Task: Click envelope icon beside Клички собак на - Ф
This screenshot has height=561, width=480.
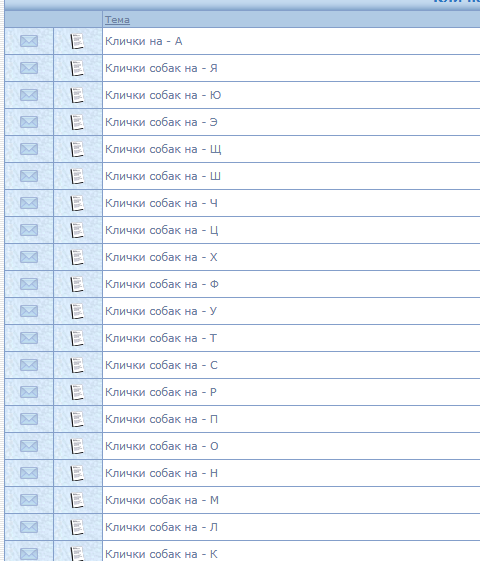Action: [29, 284]
